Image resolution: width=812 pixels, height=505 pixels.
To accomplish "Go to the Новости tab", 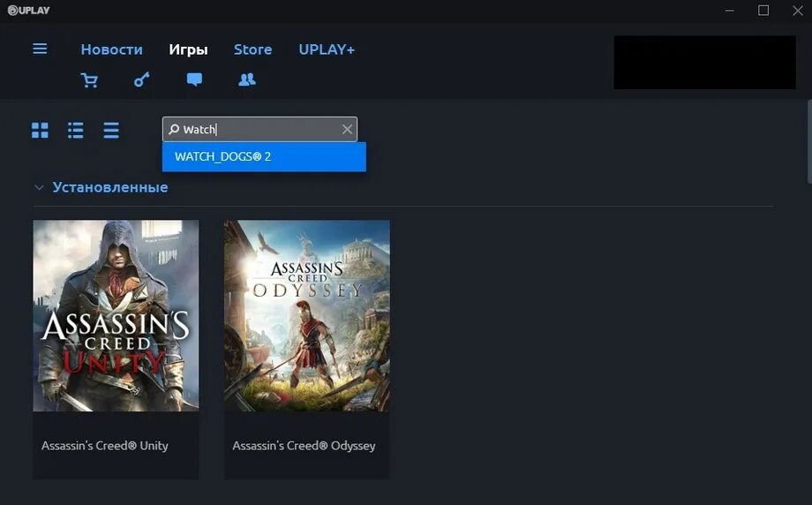I will click(111, 49).
